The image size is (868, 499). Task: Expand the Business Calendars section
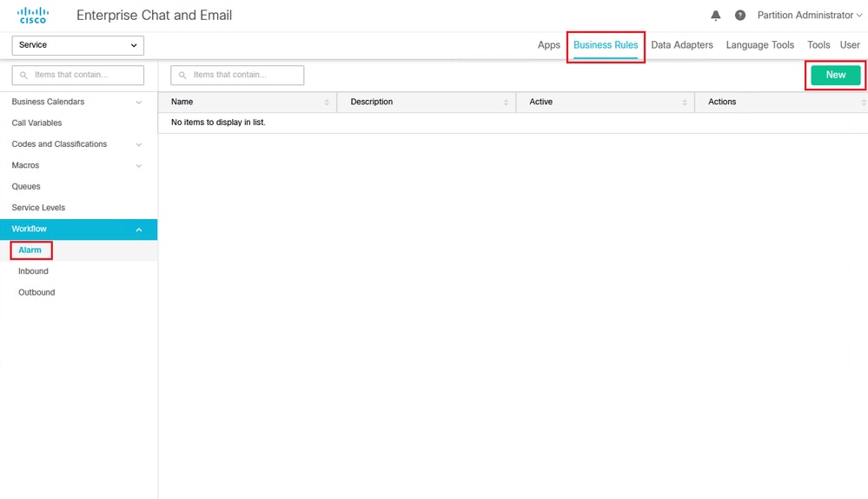point(138,103)
